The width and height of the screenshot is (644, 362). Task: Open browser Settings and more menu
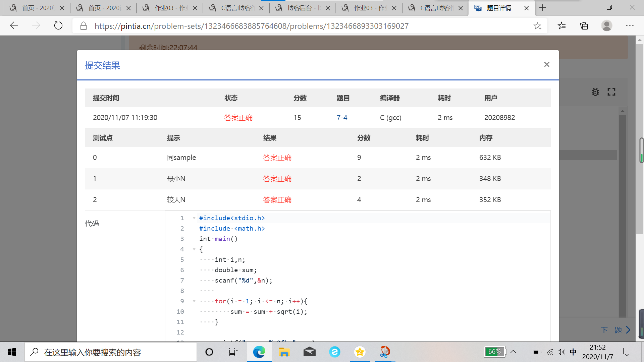(630, 25)
